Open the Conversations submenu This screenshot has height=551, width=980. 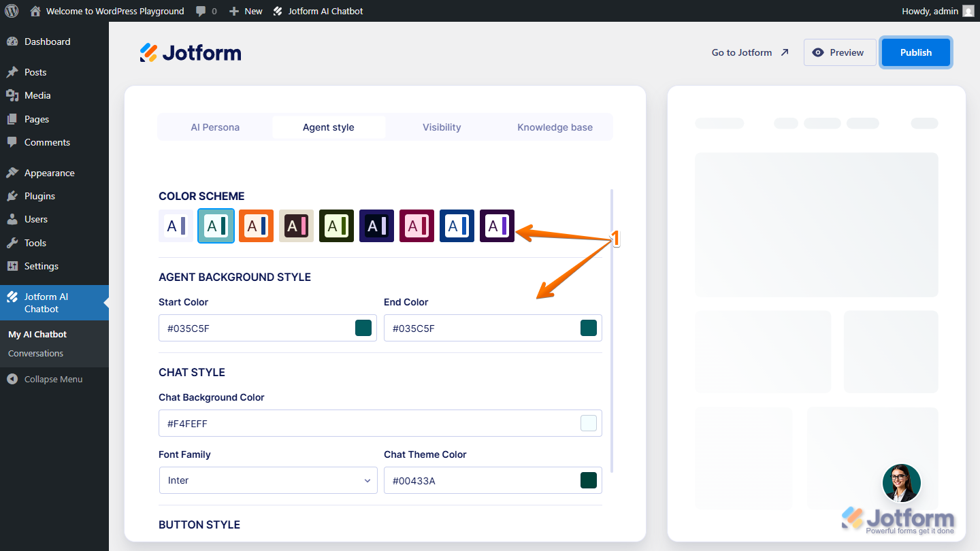tap(36, 353)
